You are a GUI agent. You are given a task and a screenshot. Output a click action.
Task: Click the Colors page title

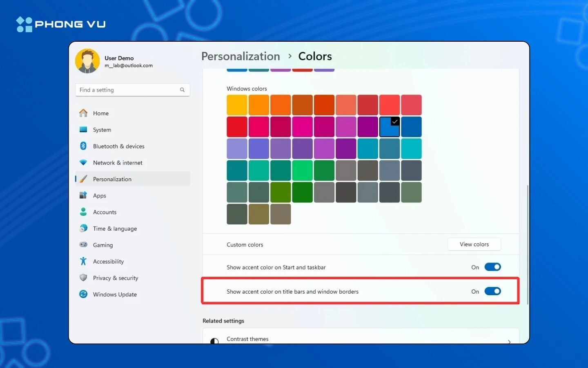[315, 56]
